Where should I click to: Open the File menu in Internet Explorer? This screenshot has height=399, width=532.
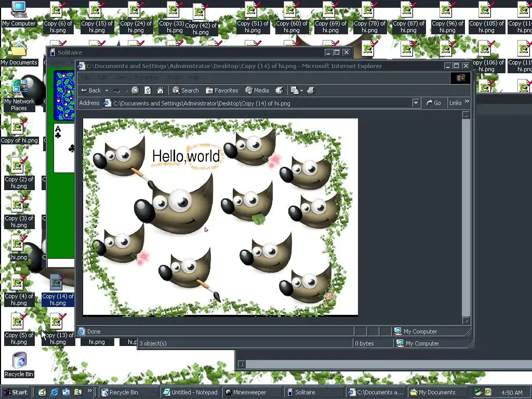(x=85, y=77)
